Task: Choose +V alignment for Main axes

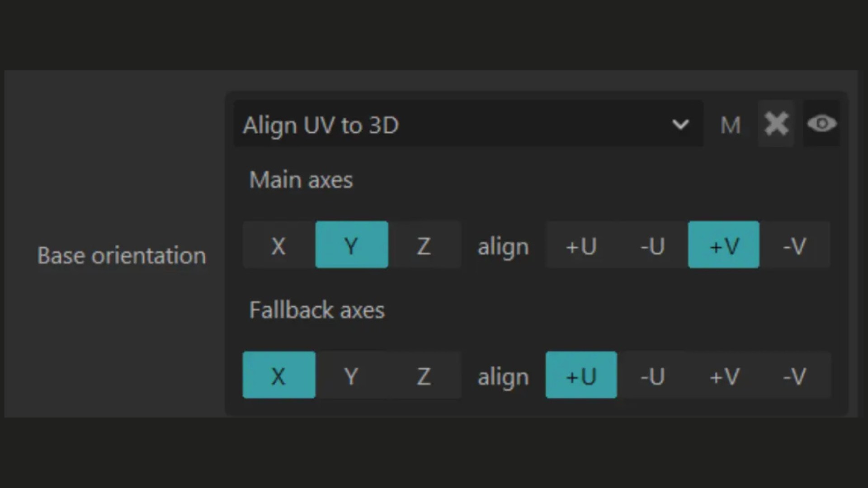Action: click(724, 245)
